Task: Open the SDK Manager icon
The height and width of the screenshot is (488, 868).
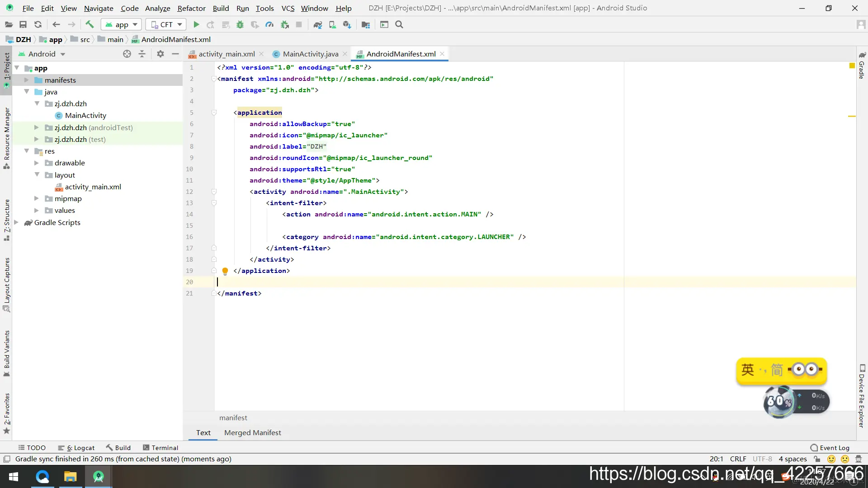Action: click(x=347, y=25)
